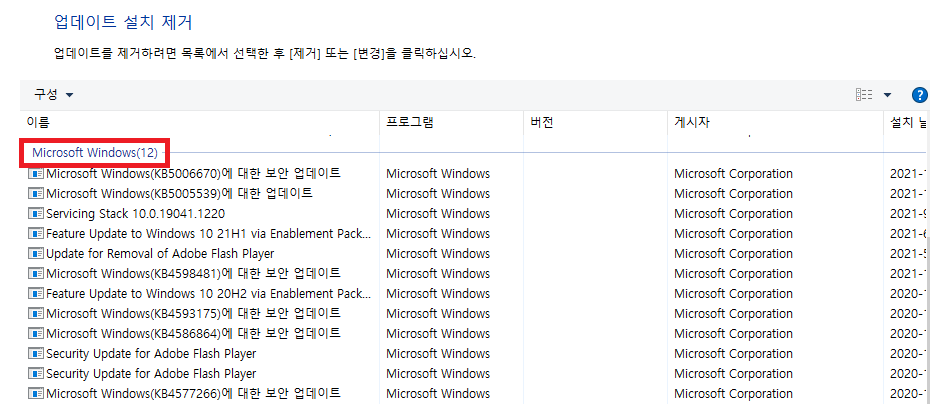Click Microsoft Corporation in the 20H2 Feature Update row

click(734, 294)
